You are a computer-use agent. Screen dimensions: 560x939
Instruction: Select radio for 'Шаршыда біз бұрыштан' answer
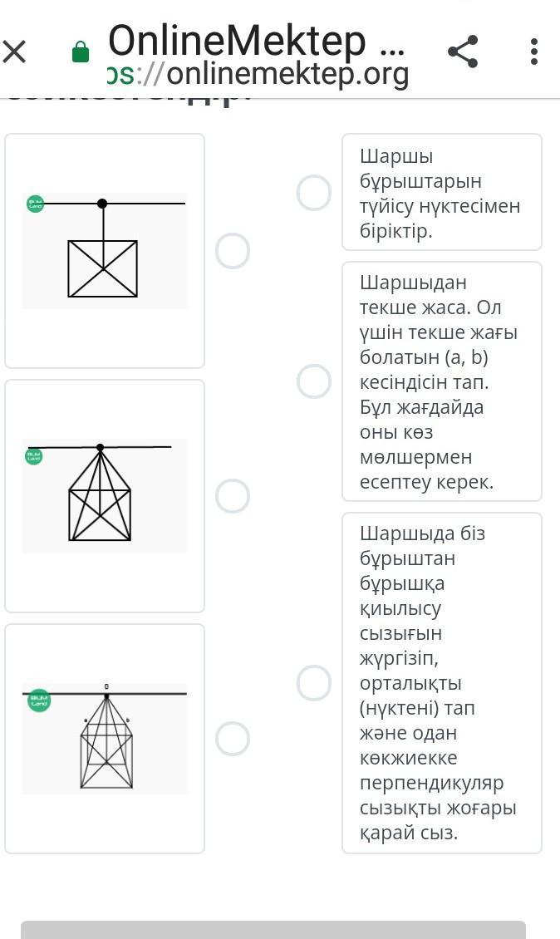314,683
